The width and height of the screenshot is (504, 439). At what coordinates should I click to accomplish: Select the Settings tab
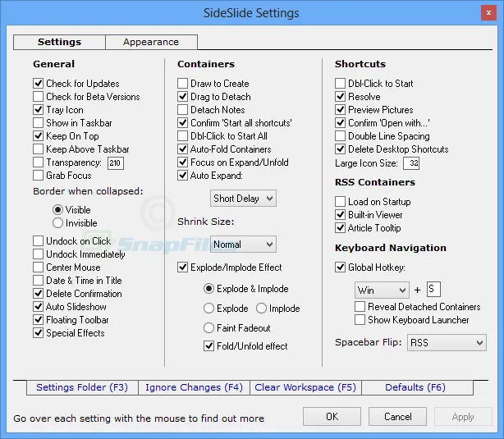tap(59, 42)
